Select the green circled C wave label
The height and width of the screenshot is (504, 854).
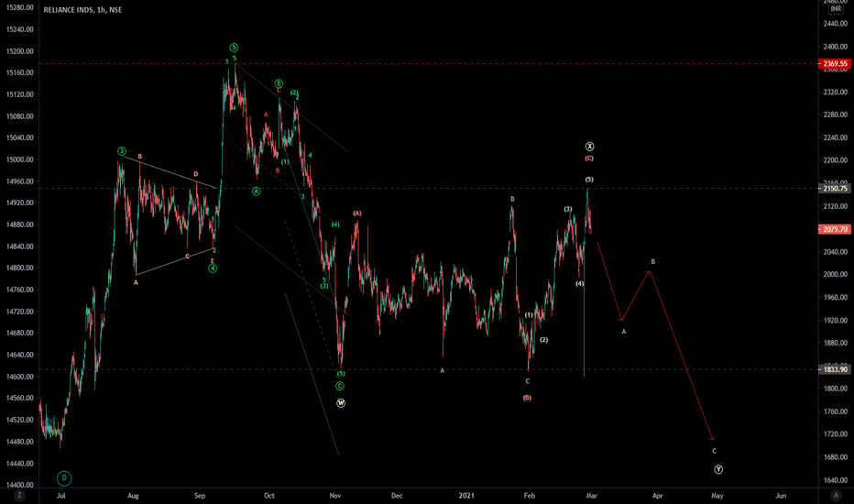click(x=340, y=386)
